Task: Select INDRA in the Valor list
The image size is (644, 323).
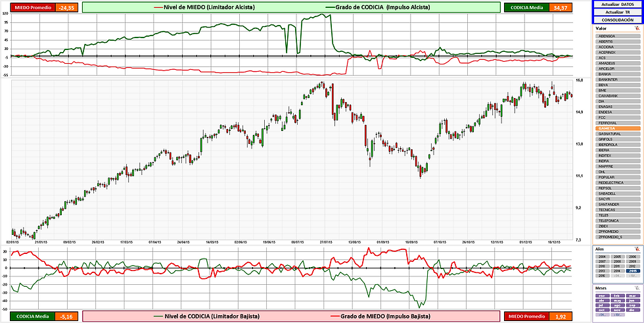Action: [x=618, y=161]
